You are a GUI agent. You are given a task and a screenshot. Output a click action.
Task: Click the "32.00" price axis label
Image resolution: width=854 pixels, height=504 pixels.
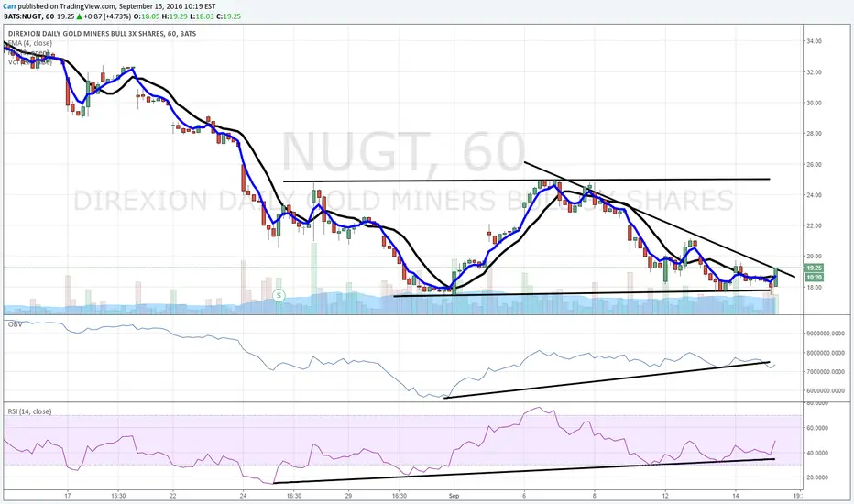(x=815, y=72)
